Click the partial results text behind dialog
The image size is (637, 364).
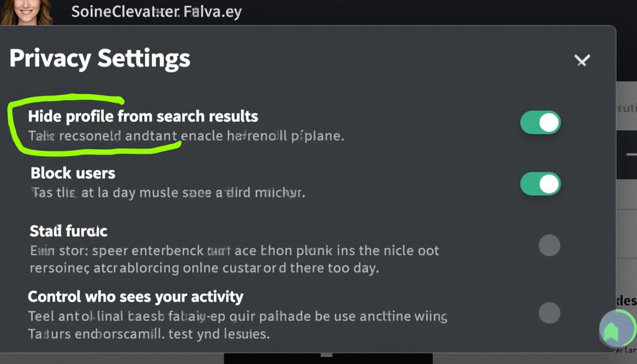[627, 109]
